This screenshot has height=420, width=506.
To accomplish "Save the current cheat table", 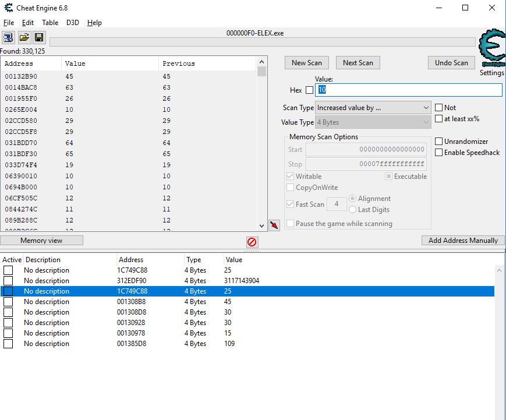I will [38, 37].
